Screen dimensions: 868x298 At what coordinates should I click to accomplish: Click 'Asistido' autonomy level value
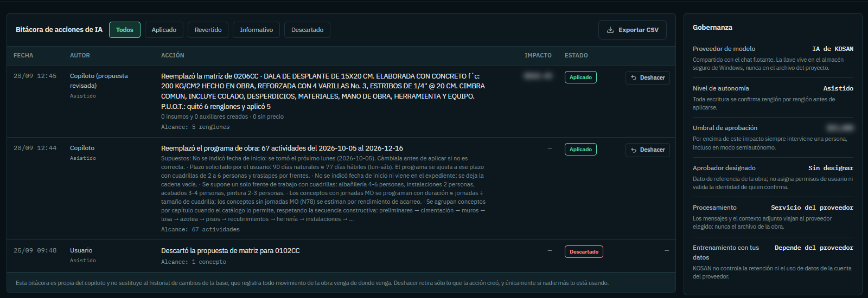[838, 88]
